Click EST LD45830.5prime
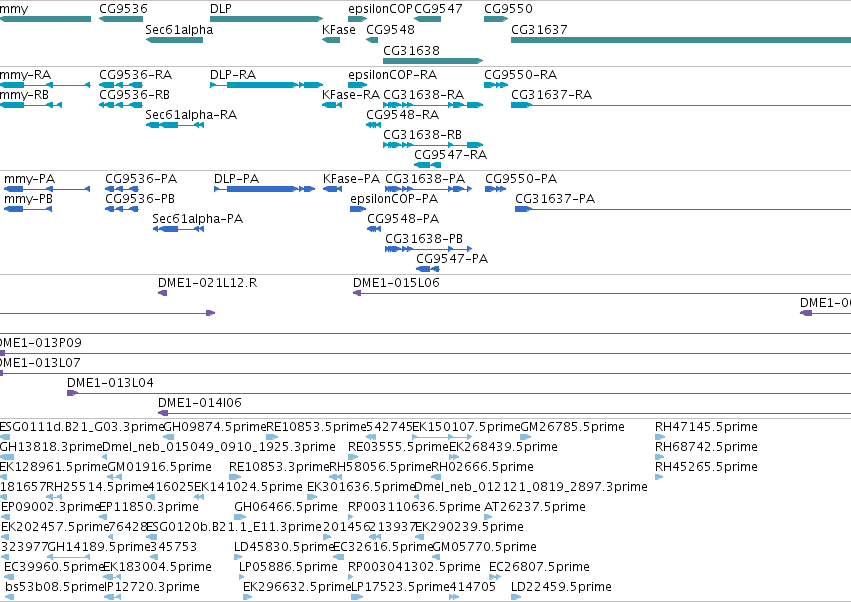 [x=238, y=557]
